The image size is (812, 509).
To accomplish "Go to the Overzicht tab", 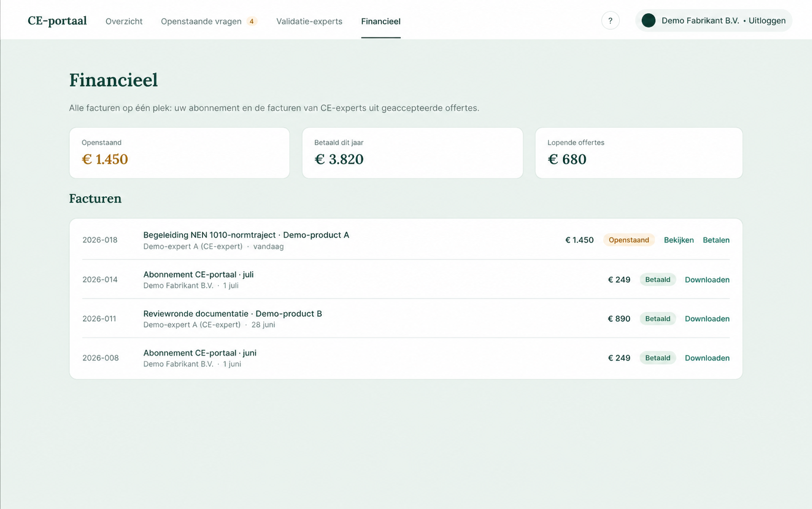I will (124, 21).
